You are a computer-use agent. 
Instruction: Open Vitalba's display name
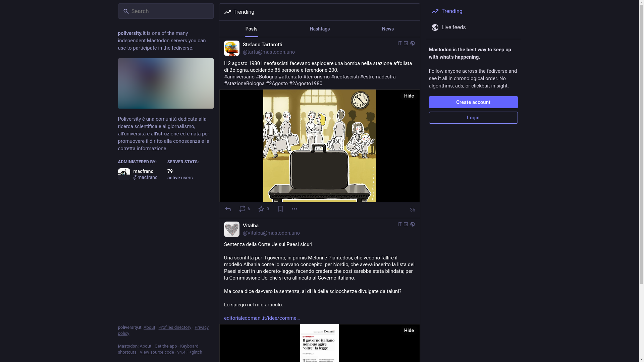tap(251, 226)
